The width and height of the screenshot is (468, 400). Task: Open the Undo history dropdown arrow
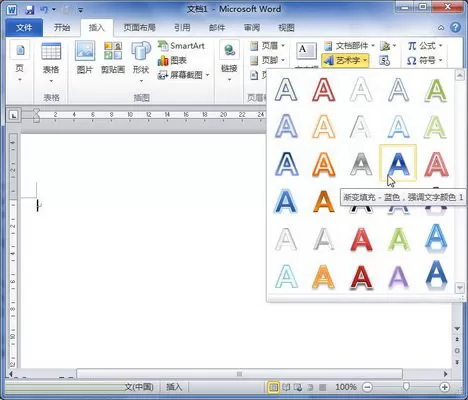pos(54,10)
